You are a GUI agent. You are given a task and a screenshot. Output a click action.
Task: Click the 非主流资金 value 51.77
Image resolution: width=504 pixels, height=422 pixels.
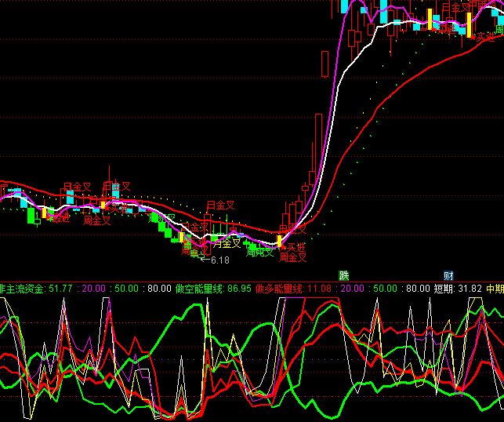[x=60, y=289]
